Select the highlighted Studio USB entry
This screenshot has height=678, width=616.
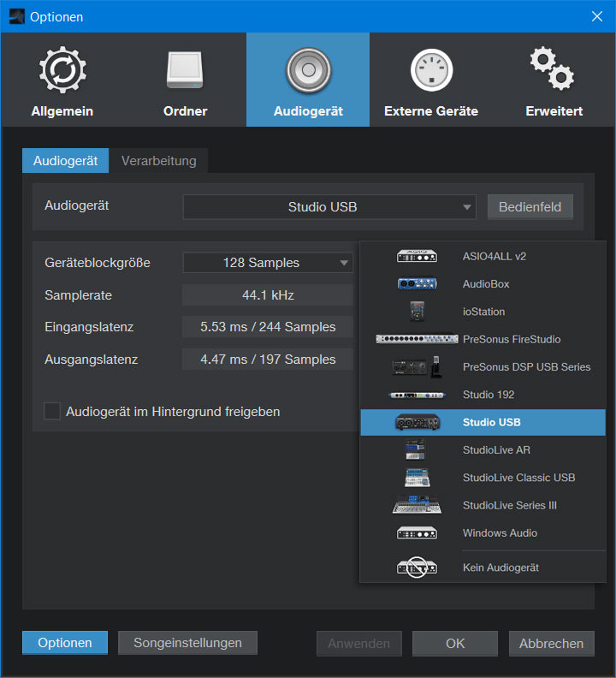(x=483, y=422)
